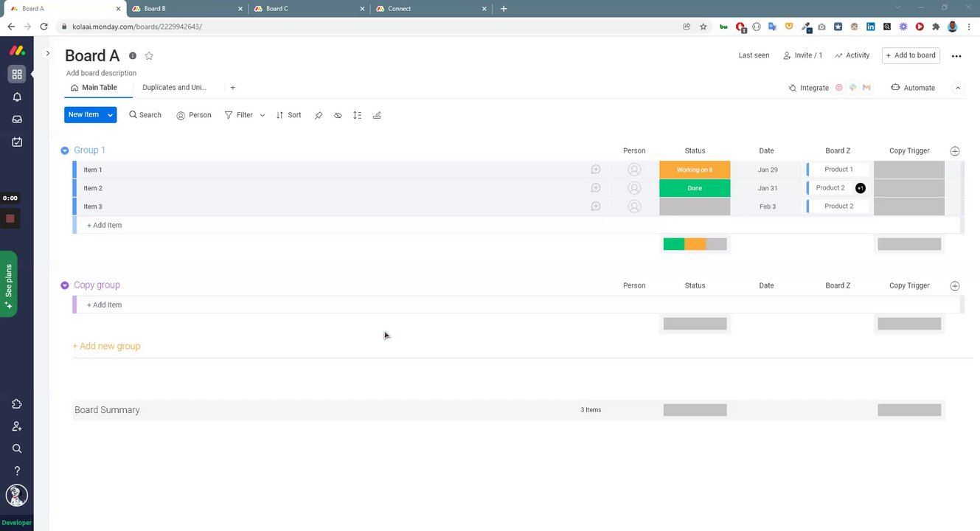
Task: Collapse Group 1 with its chevron
Action: pyautogui.click(x=65, y=150)
